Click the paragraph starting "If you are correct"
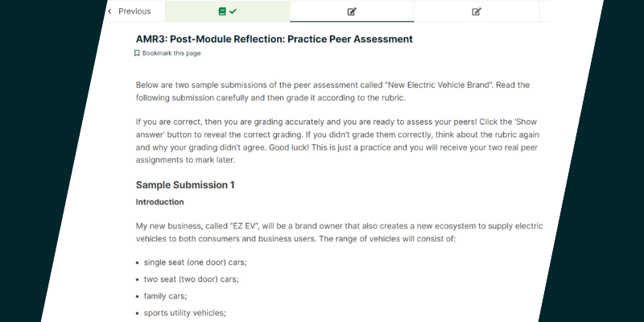This screenshot has height=322, width=644. point(336,135)
